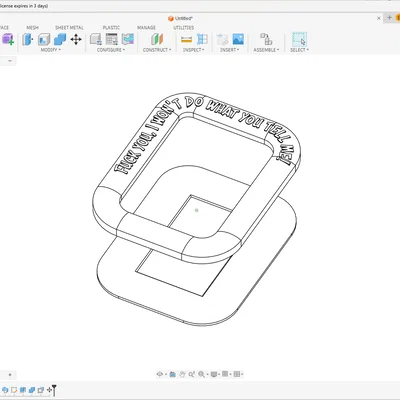
Task: Open a new design tab with plus
Action: click(x=389, y=18)
